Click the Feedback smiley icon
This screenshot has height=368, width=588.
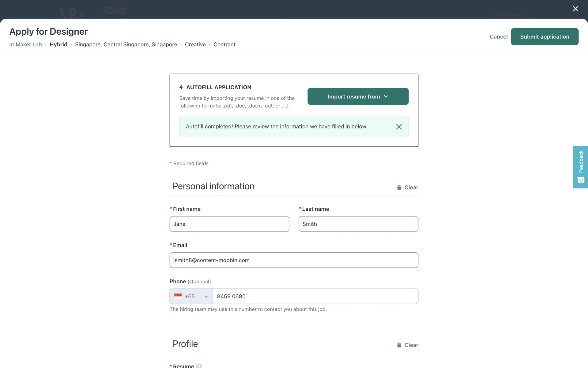pos(581,180)
